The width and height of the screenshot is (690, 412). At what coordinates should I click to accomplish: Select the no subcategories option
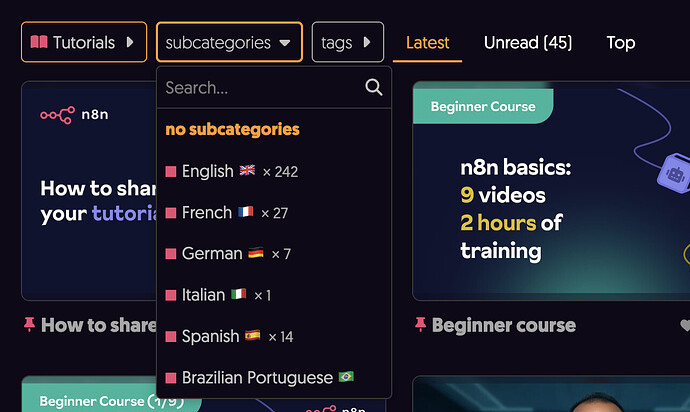pyautogui.click(x=232, y=129)
